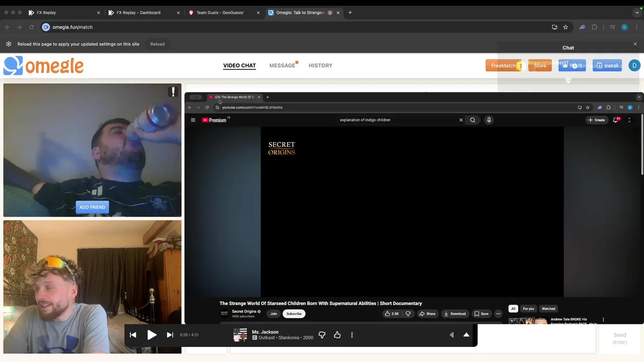Like the Starseed Children video

coord(391,314)
